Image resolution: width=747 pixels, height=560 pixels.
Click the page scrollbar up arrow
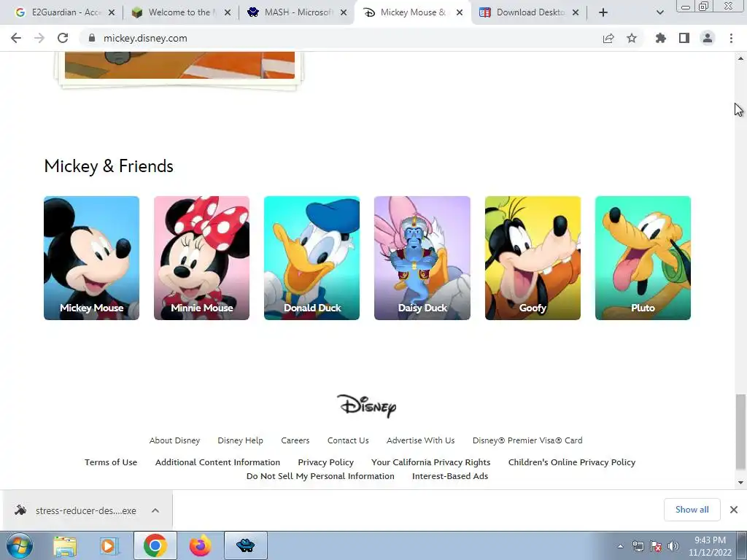[740, 58]
